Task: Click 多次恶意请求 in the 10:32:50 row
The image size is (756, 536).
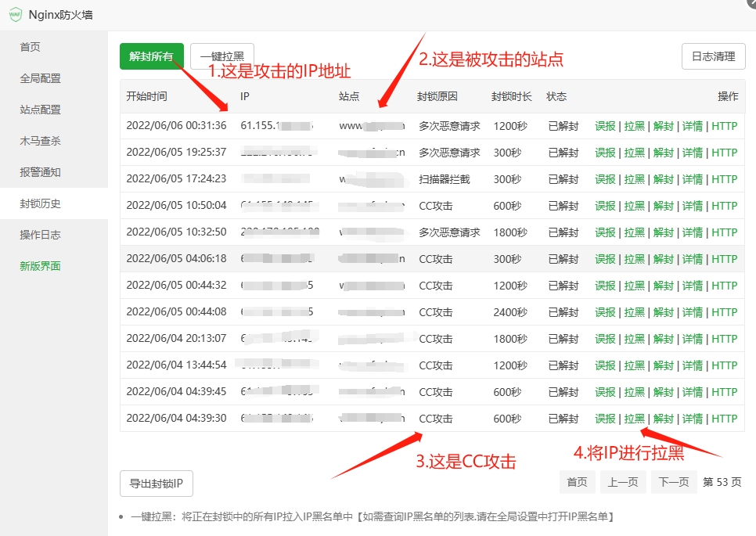Action: tap(449, 232)
